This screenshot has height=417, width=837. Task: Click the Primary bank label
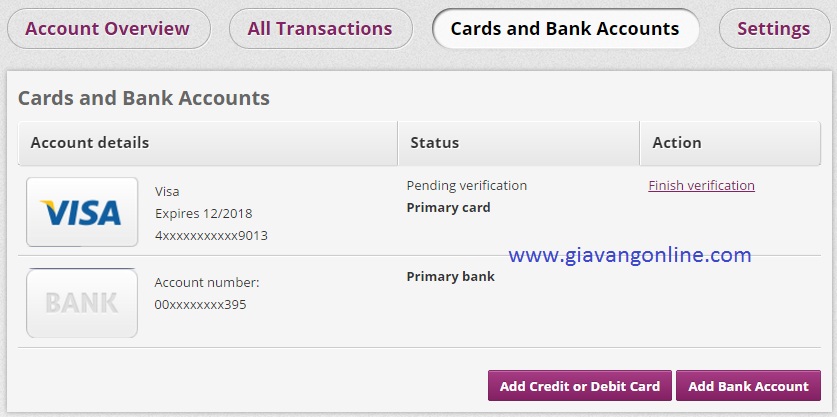451,277
